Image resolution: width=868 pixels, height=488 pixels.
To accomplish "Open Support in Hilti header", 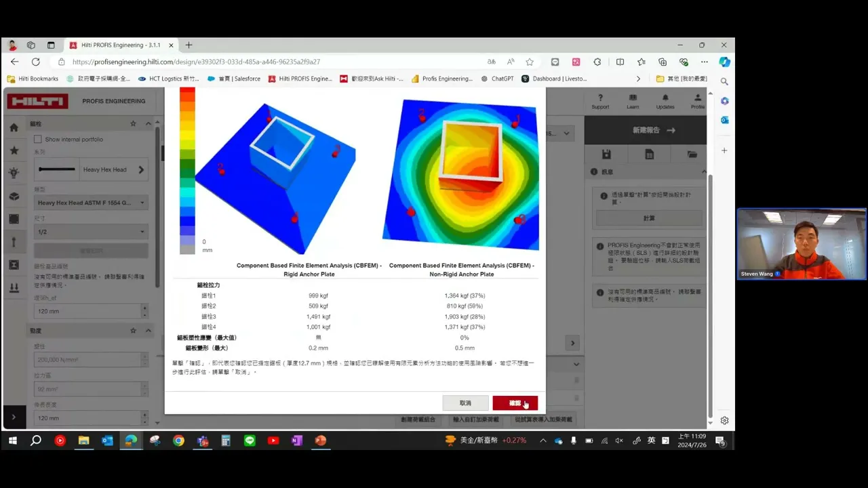I will 600,102.
